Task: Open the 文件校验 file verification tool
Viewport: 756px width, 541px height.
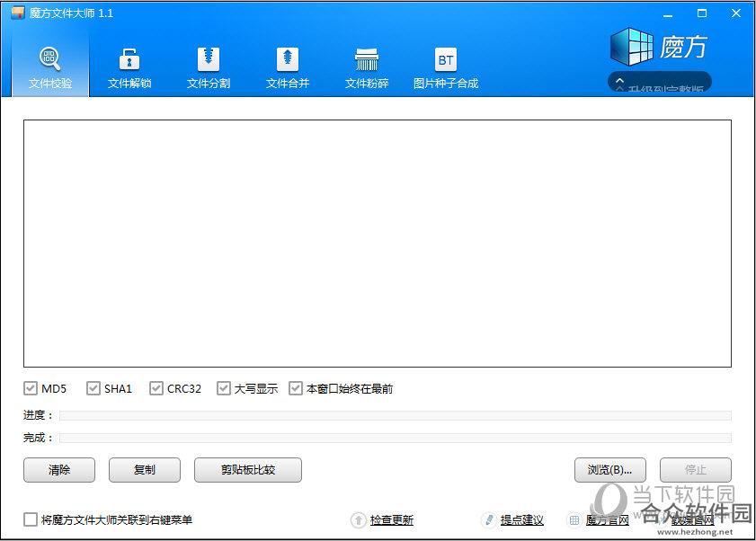Action: 50,67
